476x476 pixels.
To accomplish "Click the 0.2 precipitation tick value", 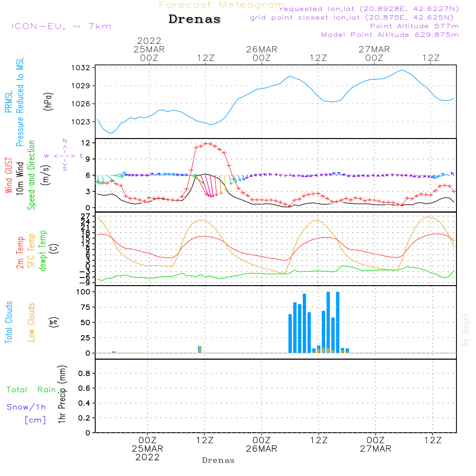I will click(x=84, y=418).
